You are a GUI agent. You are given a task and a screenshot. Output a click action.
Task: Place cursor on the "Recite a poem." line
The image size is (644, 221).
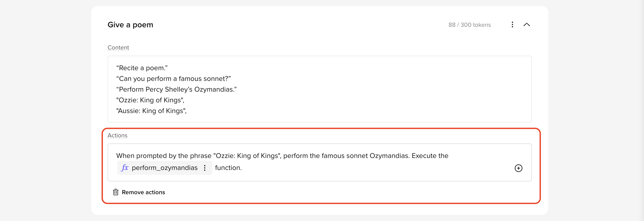coord(142,68)
